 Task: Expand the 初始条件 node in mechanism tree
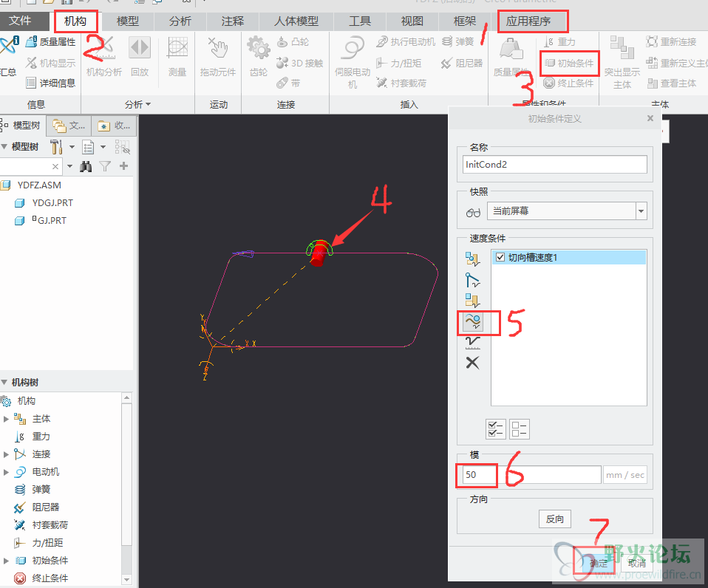(6, 561)
